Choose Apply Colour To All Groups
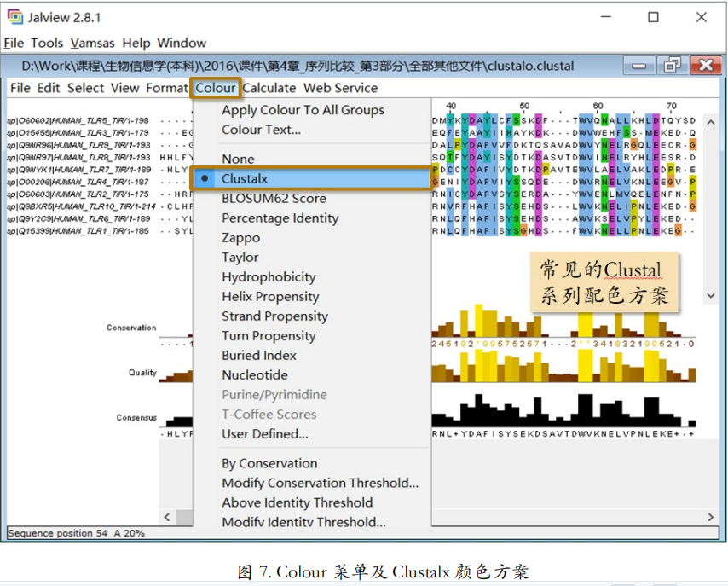728x586 pixels. (312, 110)
